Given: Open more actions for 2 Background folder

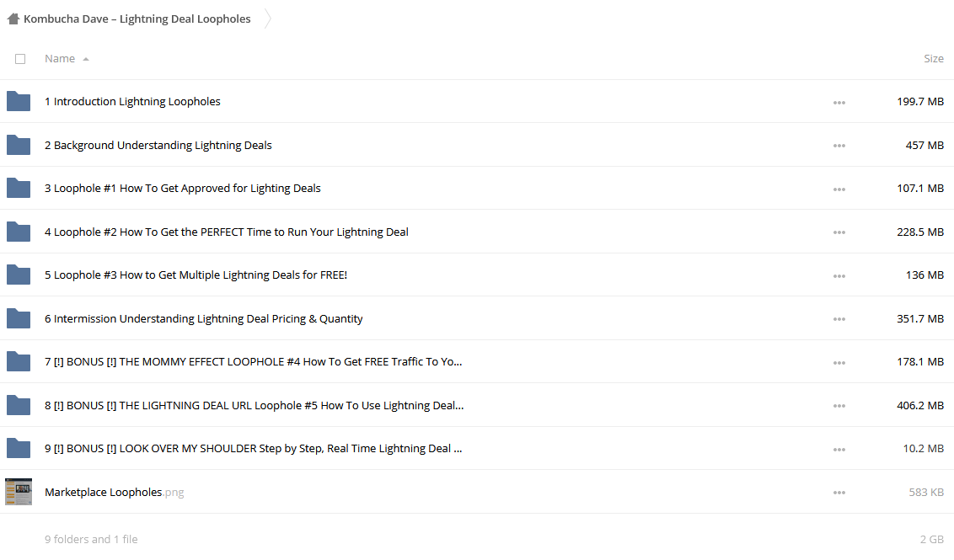Looking at the screenshot, I should [839, 146].
